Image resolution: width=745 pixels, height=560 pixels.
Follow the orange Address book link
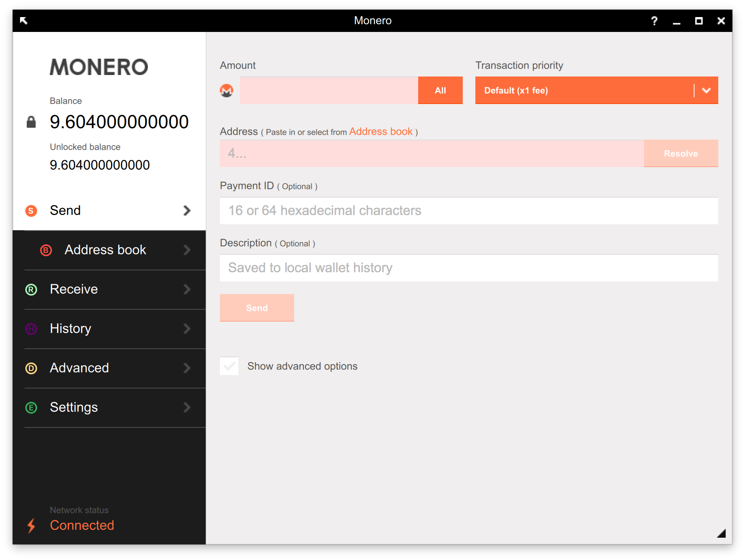(x=381, y=132)
